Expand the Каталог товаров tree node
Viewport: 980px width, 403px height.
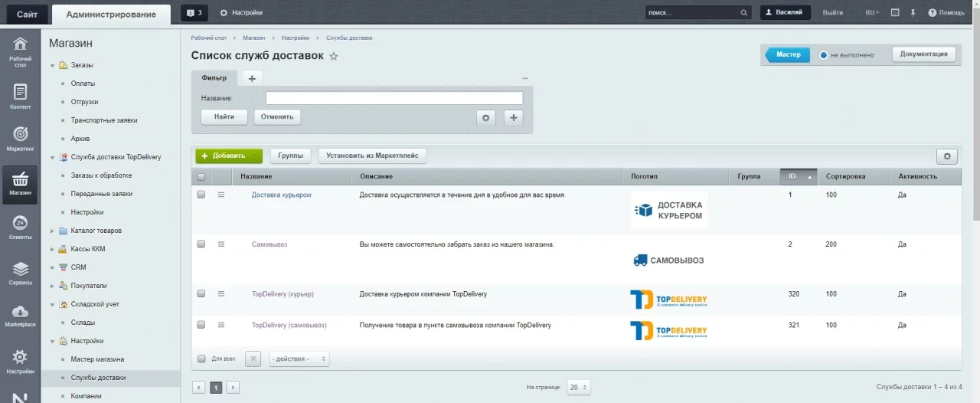[x=53, y=231]
